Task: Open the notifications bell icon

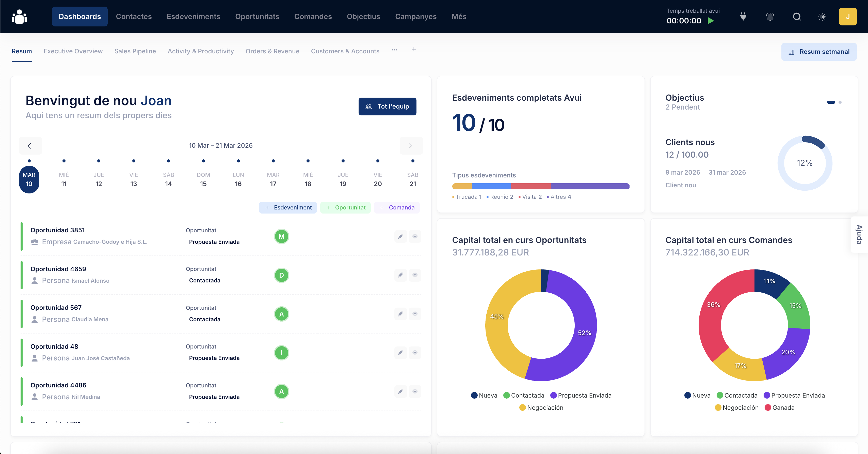Action: tap(770, 17)
